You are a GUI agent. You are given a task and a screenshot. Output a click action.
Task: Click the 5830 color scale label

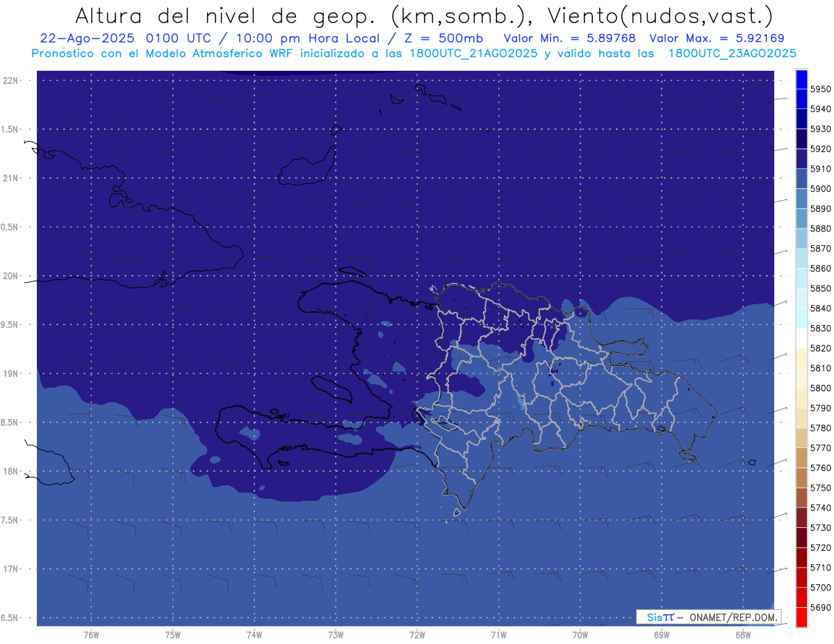[x=820, y=328]
